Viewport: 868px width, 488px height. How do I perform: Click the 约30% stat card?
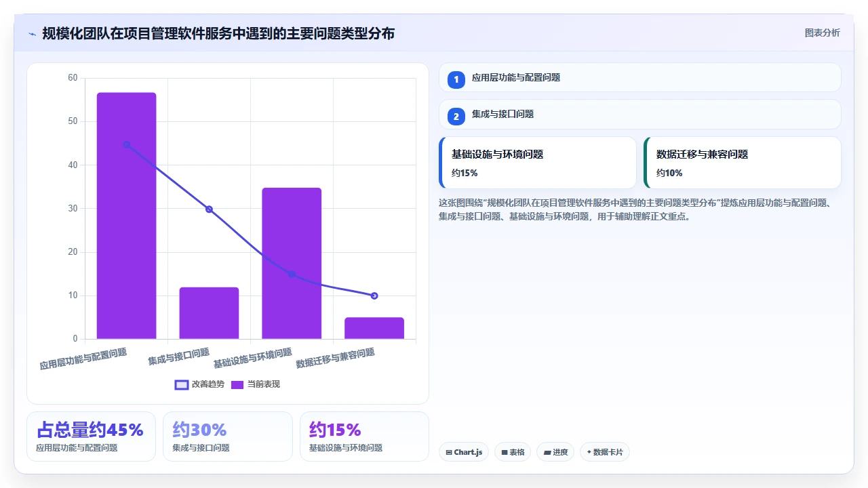pyautogui.click(x=228, y=436)
